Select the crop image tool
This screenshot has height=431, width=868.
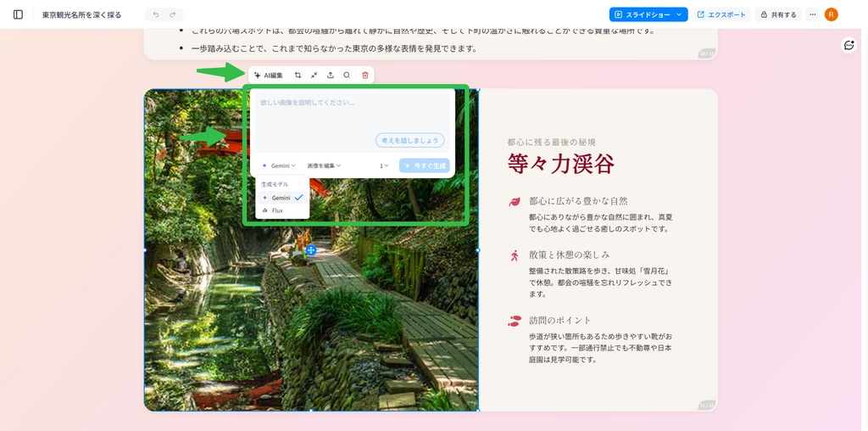point(298,76)
